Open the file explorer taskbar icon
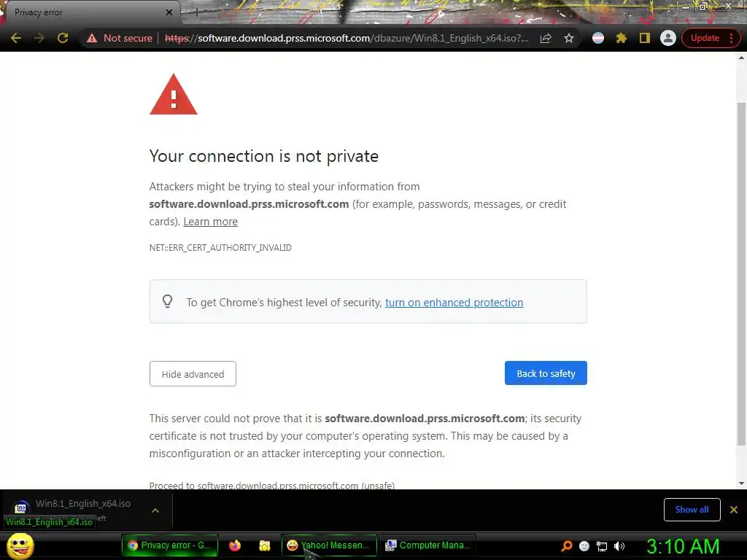747x560 pixels. tap(264, 545)
